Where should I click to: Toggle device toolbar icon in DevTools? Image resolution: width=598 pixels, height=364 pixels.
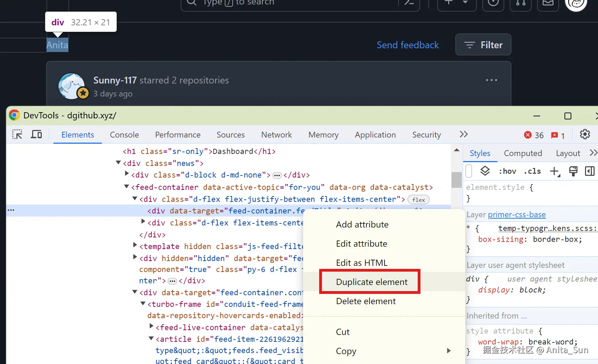point(36,134)
